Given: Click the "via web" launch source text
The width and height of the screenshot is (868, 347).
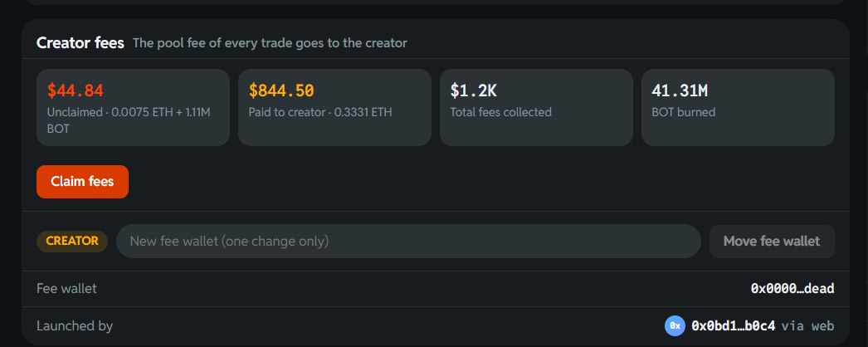Looking at the screenshot, I should [807, 326].
